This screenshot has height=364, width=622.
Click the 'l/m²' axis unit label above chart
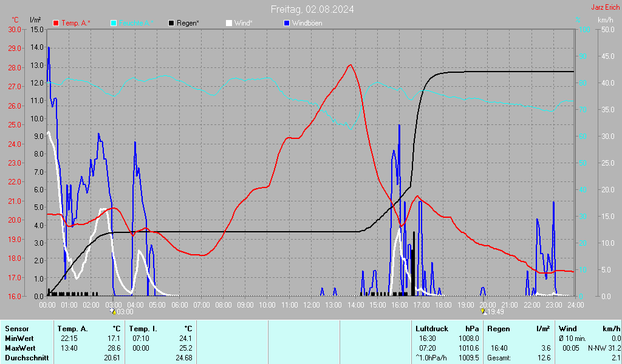35,20
